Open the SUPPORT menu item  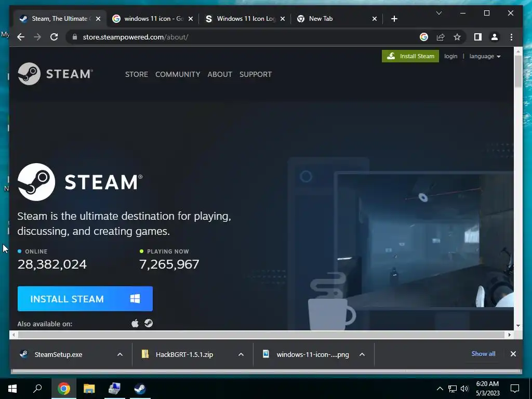click(256, 74)
